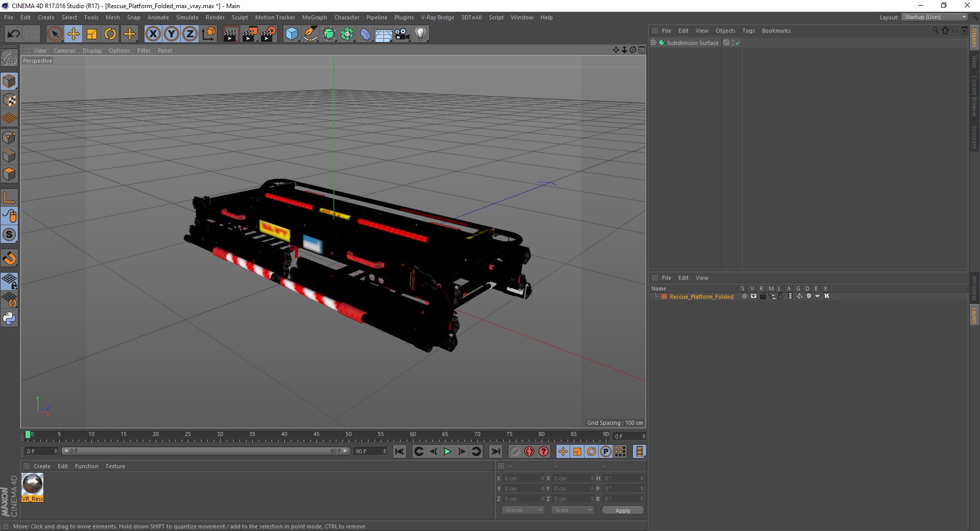Open the Layout Startup dropdown
Screen dimensions: 980x531
[x=935, y=17]
